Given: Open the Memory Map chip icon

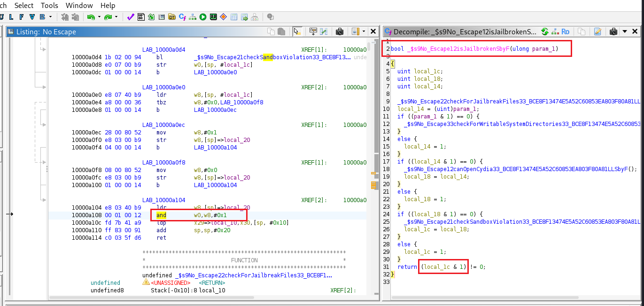Looking at the screenshot, I should tap(213, 17).
